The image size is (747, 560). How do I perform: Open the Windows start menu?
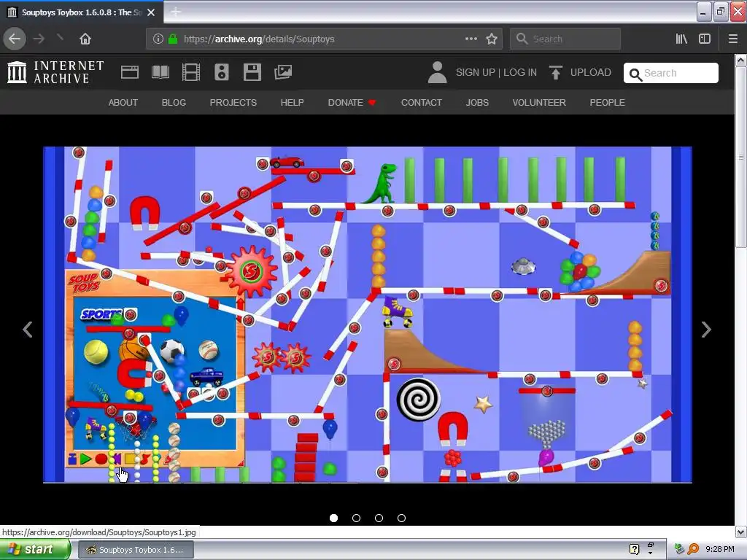point(34,550)
